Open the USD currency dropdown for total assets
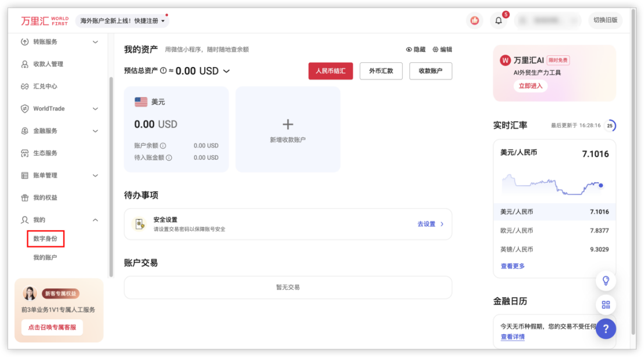 click(226, 71)
